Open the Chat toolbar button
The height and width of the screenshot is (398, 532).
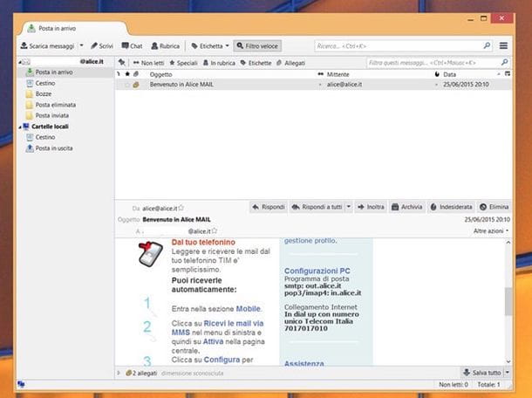pyautogui.click(x=132, y=45)
